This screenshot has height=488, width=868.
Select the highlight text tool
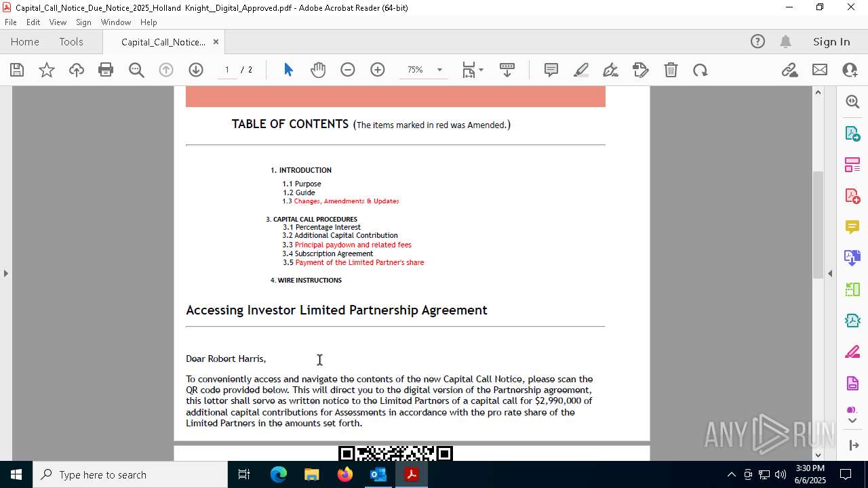[581, 70]
